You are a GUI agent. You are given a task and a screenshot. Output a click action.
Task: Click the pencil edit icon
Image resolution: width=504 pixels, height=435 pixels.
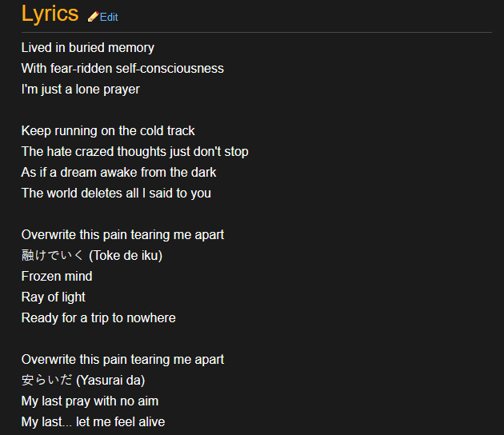click(94, 17)
